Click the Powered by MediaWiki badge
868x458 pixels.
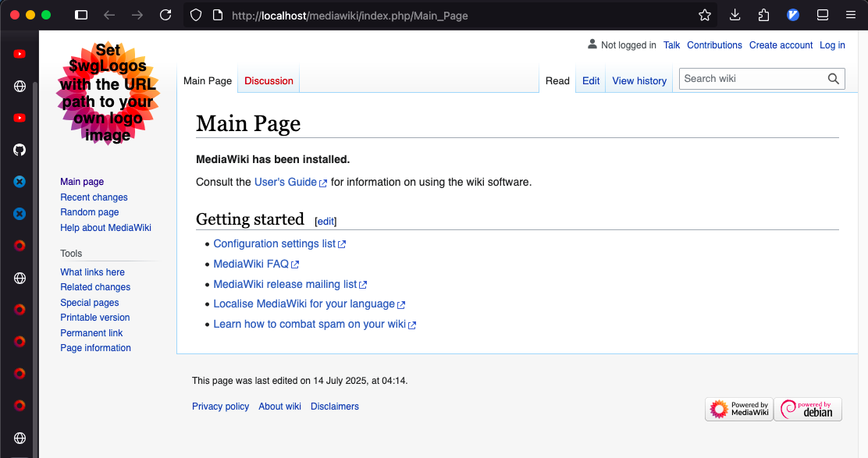point(739,410)
